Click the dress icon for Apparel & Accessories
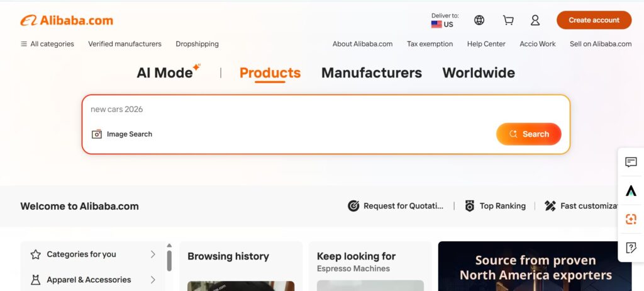 click(x=36, y=280)
